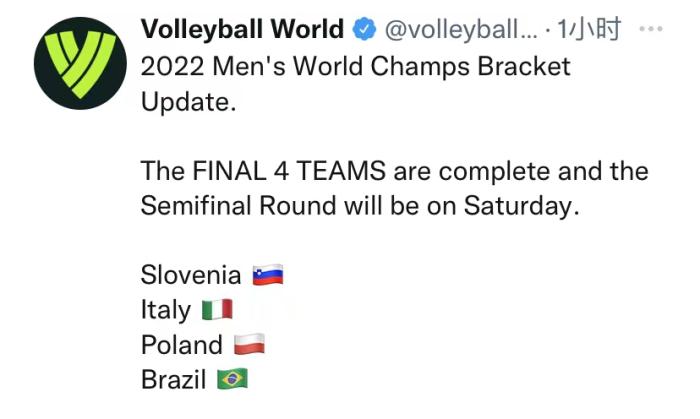Click the Slovenia flag emoji

tap(268, 275)
